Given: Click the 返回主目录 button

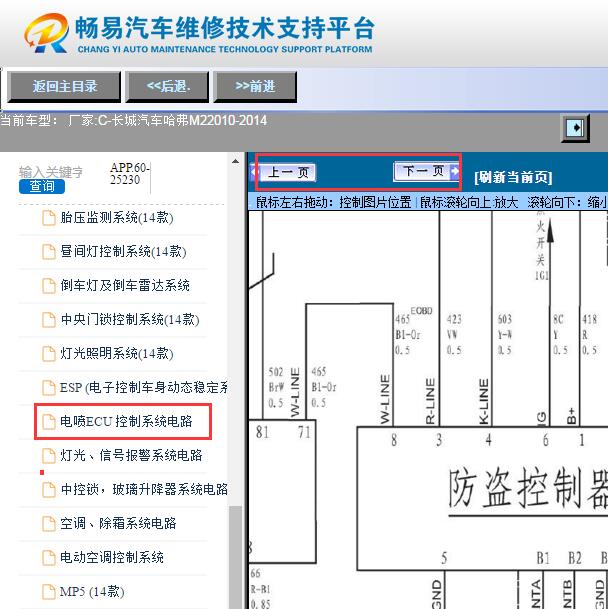Looking at the screenshot, I should pyautogui.click(x=64, y=87).
